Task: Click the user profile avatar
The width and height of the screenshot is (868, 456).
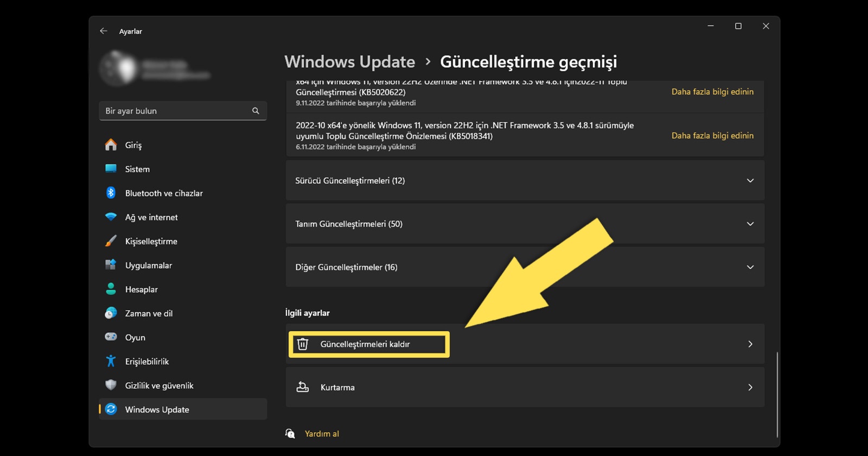Action: (118, 68)
